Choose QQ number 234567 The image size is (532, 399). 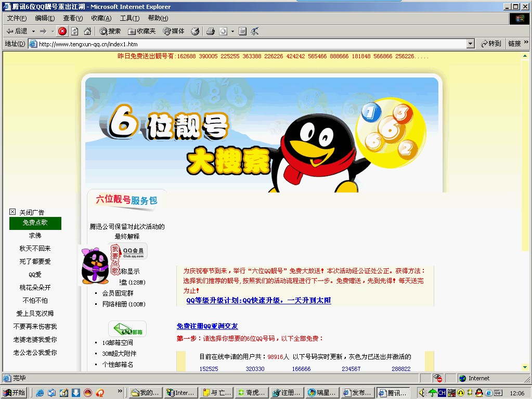351,368
